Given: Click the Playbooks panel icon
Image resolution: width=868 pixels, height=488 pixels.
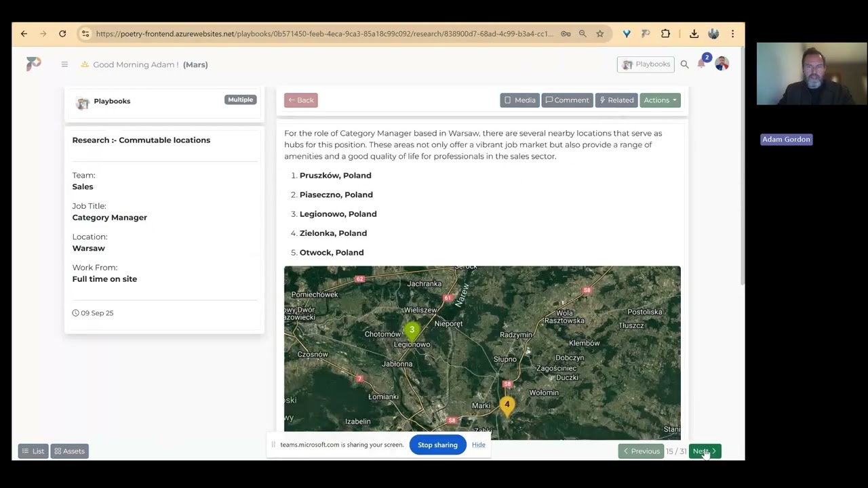Looking at the screenshot, I should click(83, 103).
